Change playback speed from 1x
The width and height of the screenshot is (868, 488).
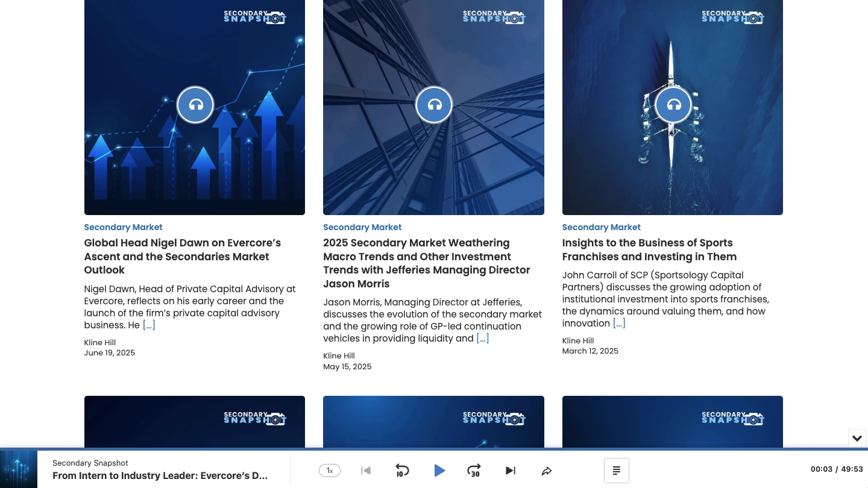[x=330, y=471]
